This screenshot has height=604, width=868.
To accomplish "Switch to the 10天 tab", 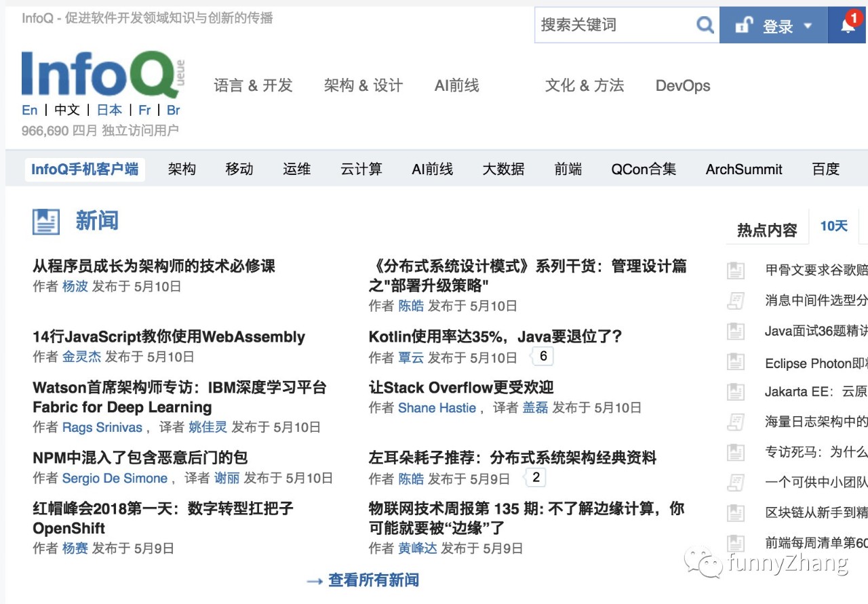I will [x=834, y=226].
